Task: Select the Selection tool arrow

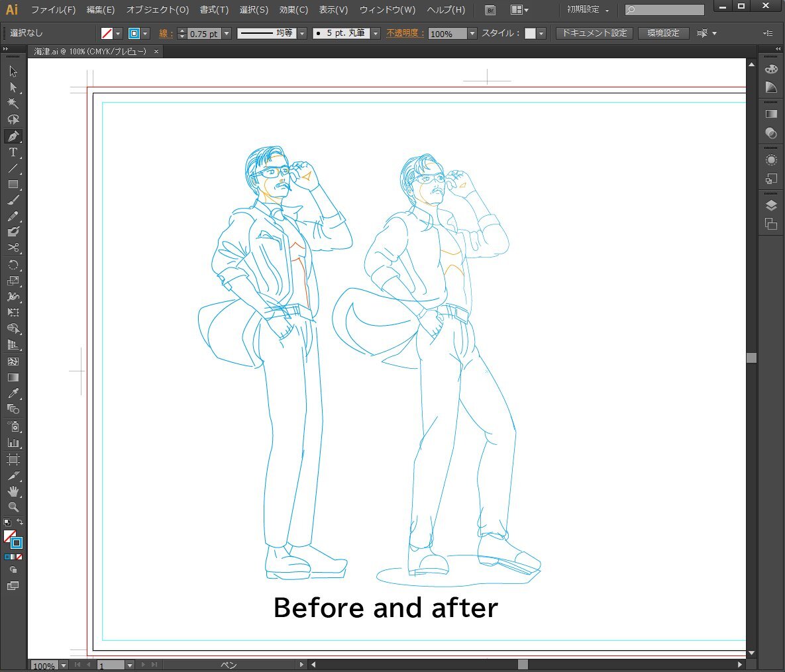Action: coord(13,71)
